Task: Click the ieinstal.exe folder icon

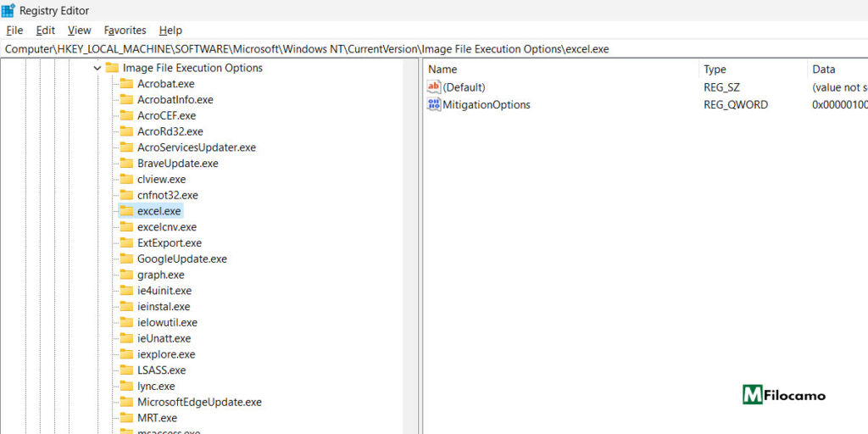Action: 127,307
